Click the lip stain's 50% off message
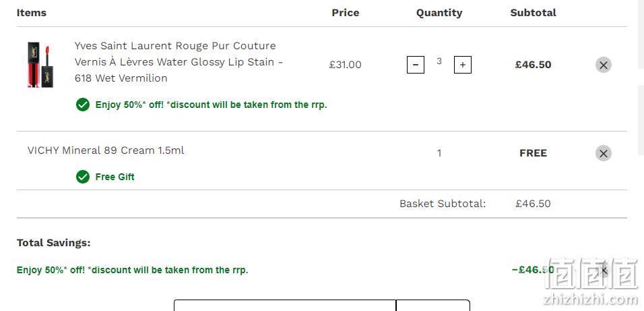 pyautogui.click(x=211, y=105)
